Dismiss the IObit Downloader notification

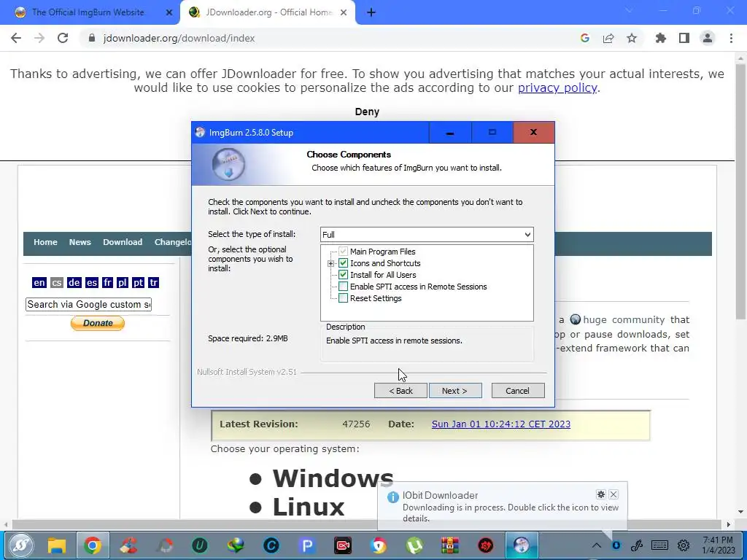614,494
